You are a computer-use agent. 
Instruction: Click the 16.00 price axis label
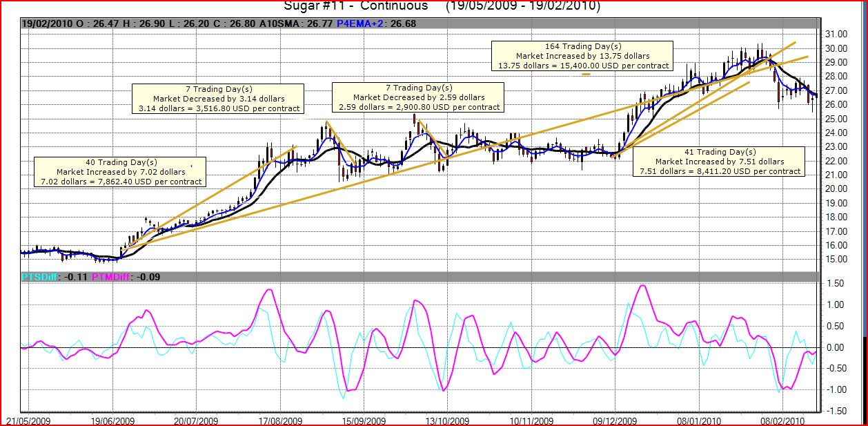[836, 245]
